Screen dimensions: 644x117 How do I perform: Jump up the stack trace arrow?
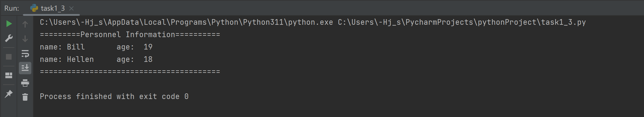coord(25,24)
